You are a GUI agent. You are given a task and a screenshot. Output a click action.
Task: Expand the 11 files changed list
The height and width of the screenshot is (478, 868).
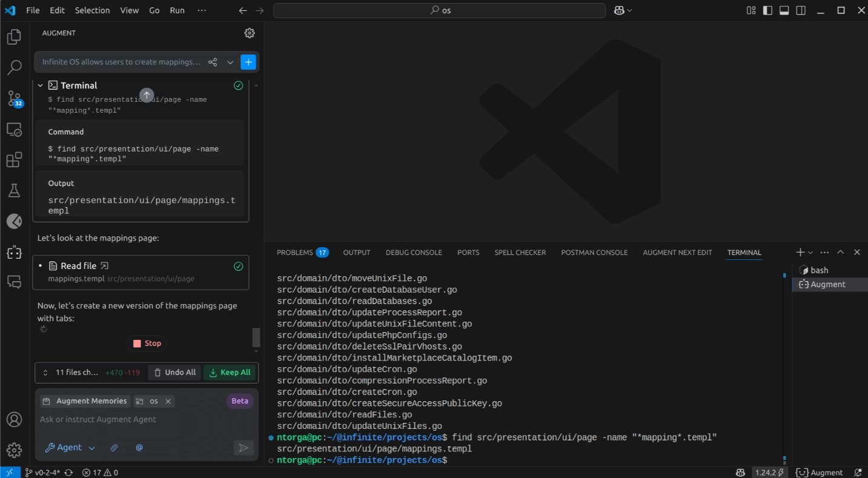[45, 373]
